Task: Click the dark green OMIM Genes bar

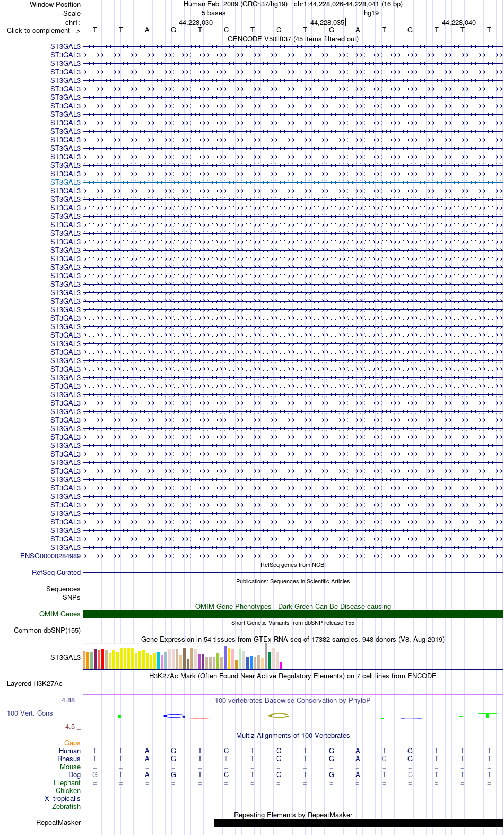Action: [x=293, y=614]
